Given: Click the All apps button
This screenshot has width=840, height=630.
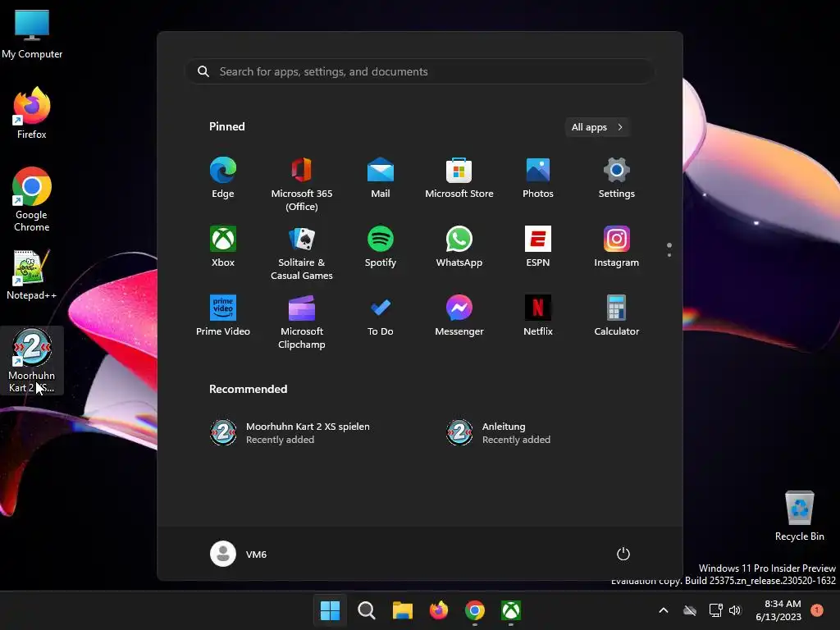Looking at the screenshot, I should [x=597, y=127].
